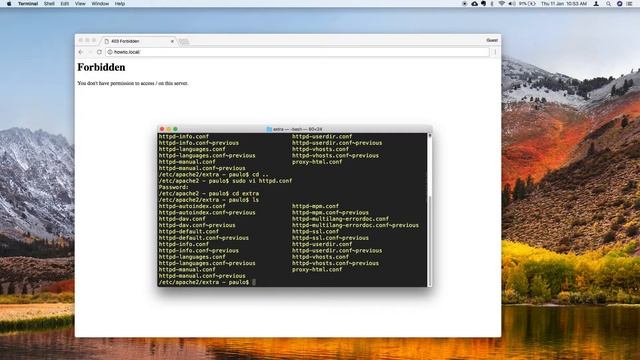Image resolution: width=640 pixels, height=360 pixels.
Task: Click httpd-multilang-errordoc.conf in the listing
Action: pyautogui.click(x=340, y=219)
